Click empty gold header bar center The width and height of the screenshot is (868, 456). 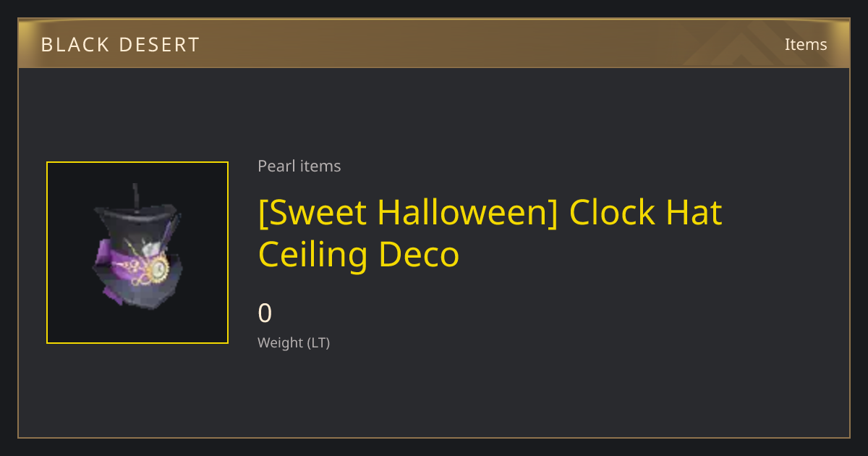[434, 43]
